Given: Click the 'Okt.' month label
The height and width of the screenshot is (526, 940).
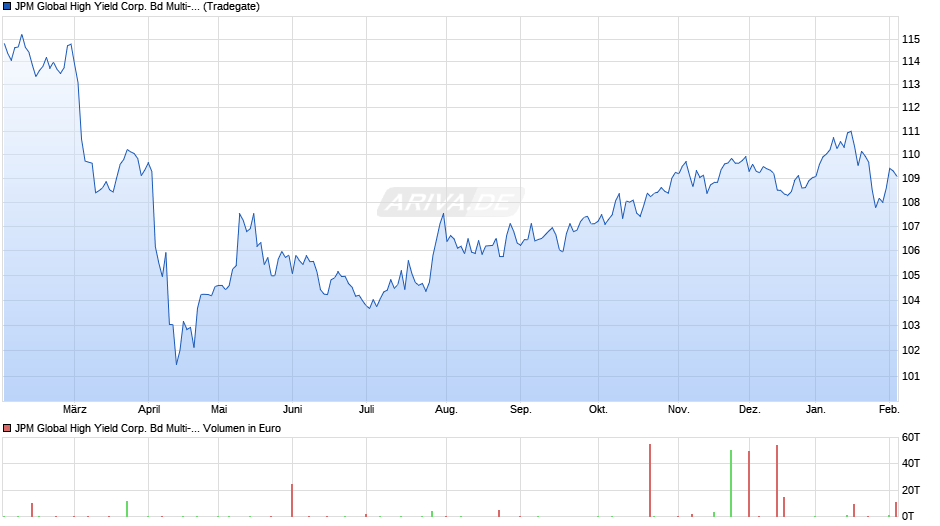Looking at the screenshot, I should click(598, 410).
